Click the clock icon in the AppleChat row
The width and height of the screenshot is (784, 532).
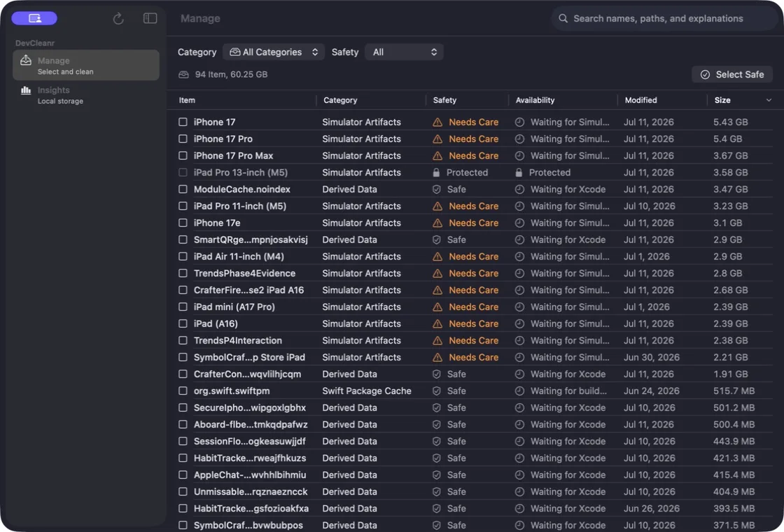tap(519, 475)
